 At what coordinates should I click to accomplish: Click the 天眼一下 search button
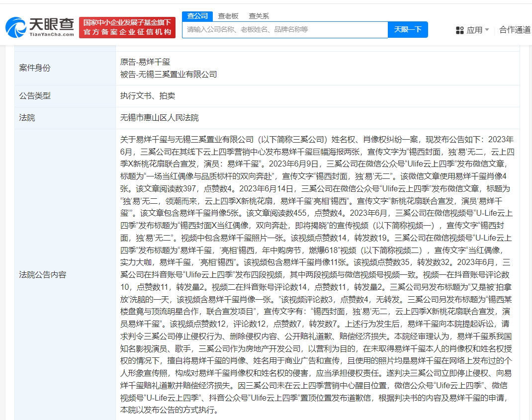408,30
